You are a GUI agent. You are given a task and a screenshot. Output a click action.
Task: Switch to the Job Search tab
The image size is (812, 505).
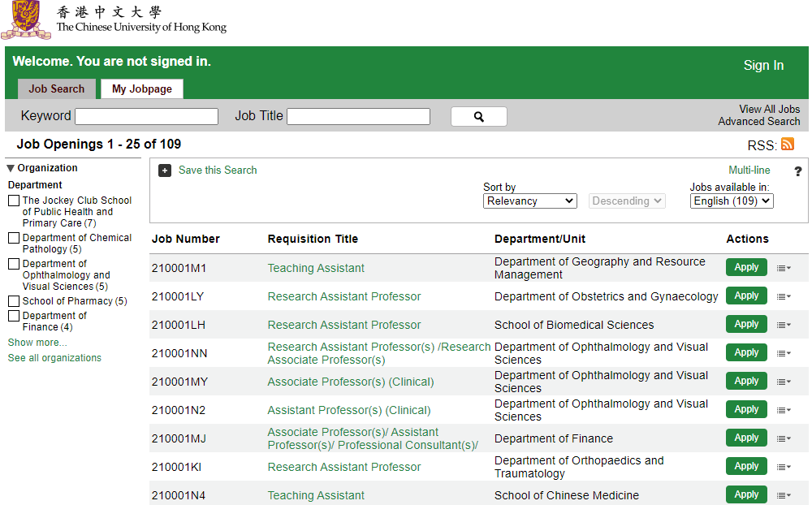click(x=57, y=89)
